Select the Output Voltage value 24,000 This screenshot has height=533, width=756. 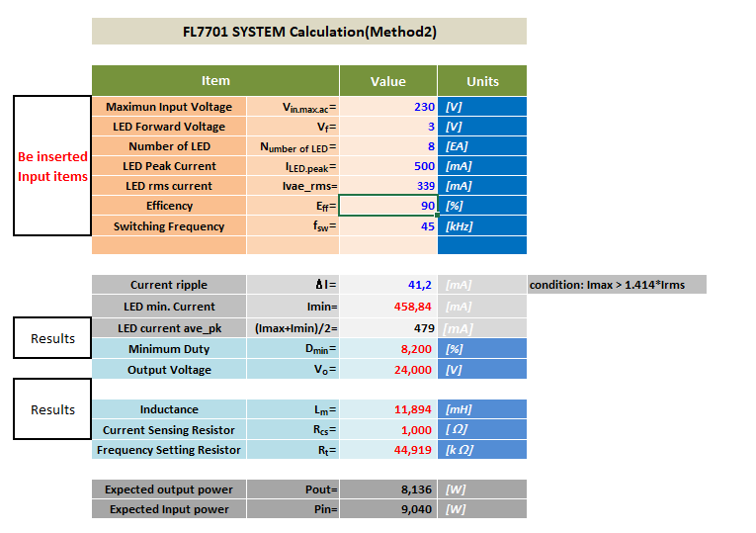point(388,370)
